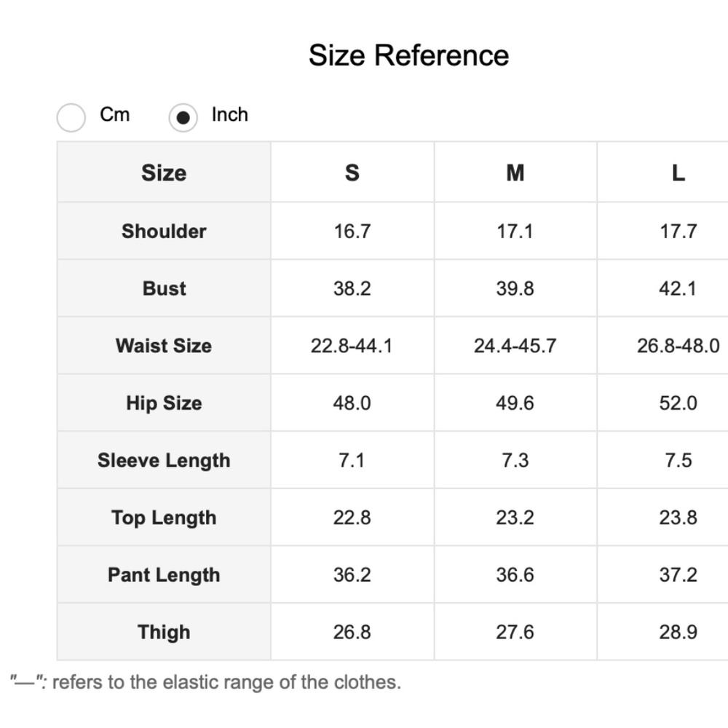Click the Pant Length row label
Image resolution: width=728 pixels, height=728 pixels.
pos(164,575)
